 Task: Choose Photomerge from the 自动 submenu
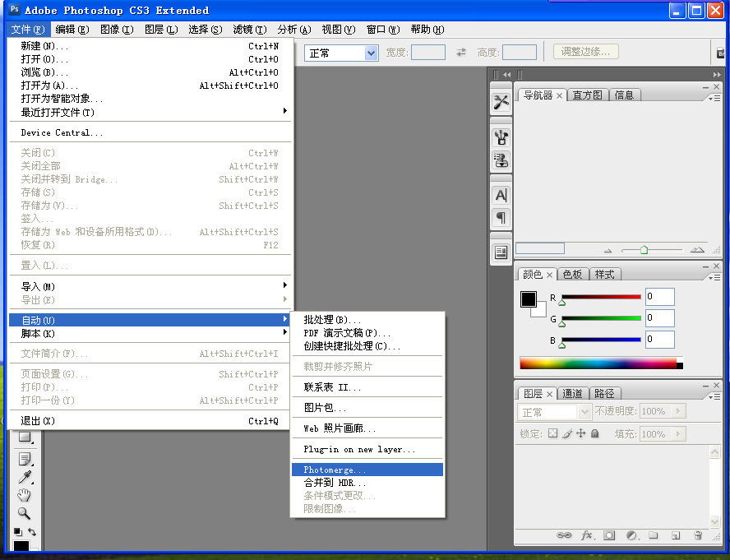(x=367, y=470)
